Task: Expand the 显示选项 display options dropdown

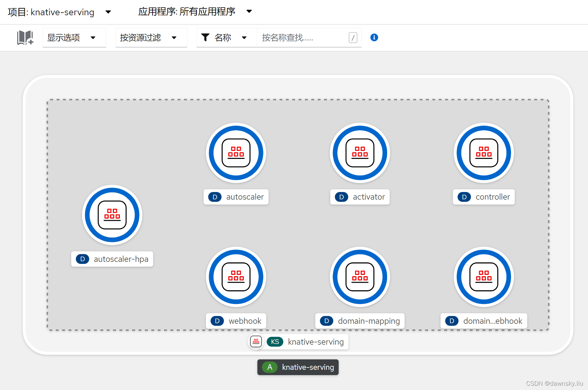Action: click(74, 37)
